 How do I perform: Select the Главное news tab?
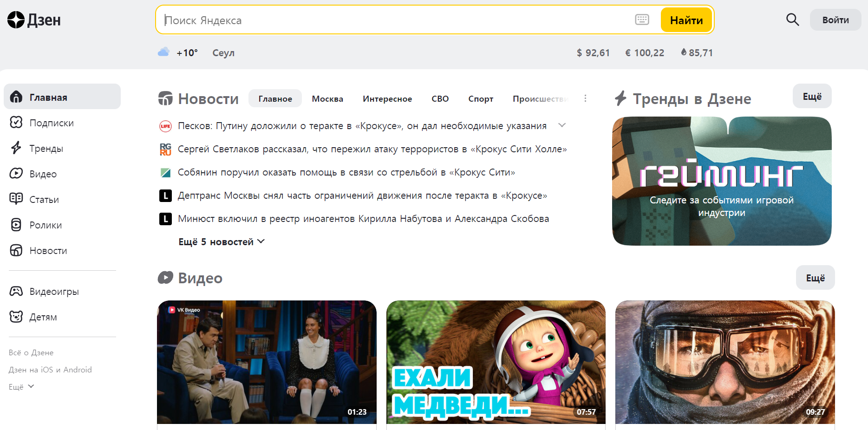pos(275,98)
